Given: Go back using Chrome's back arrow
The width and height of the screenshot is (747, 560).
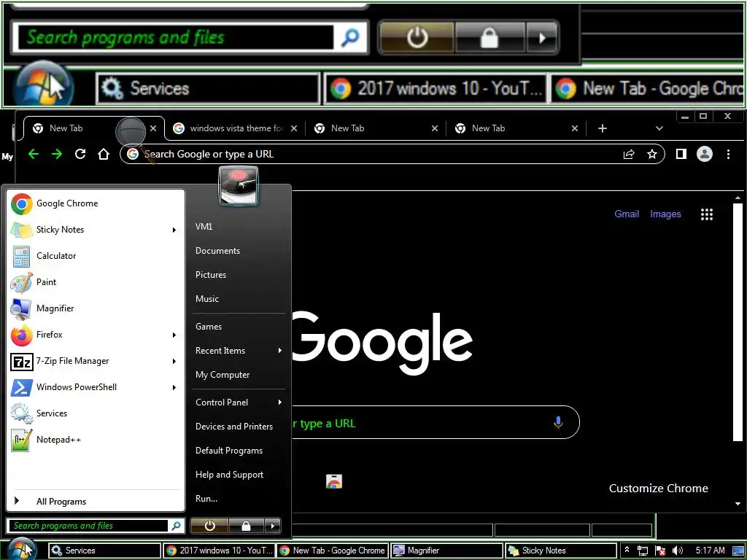Looking at the screenshot, I should 34,154.
